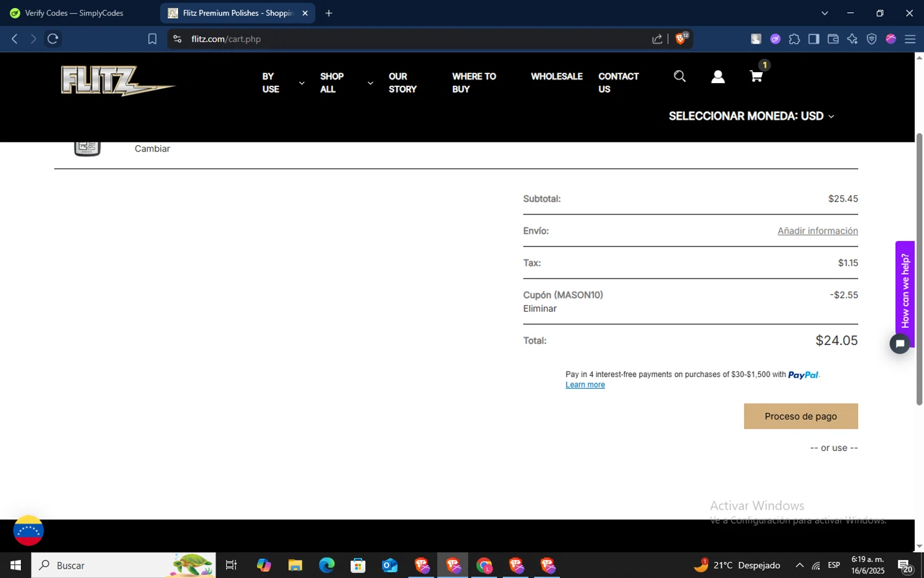Click the Subtotal value $25.45
Image resolution: width=924 pixels, height=578 pixels.
[x=843, y=199]
